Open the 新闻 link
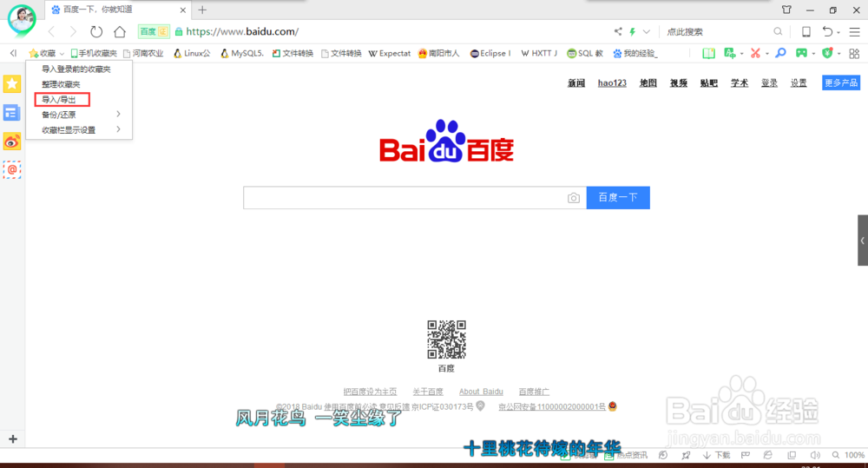 pos(576,83)
